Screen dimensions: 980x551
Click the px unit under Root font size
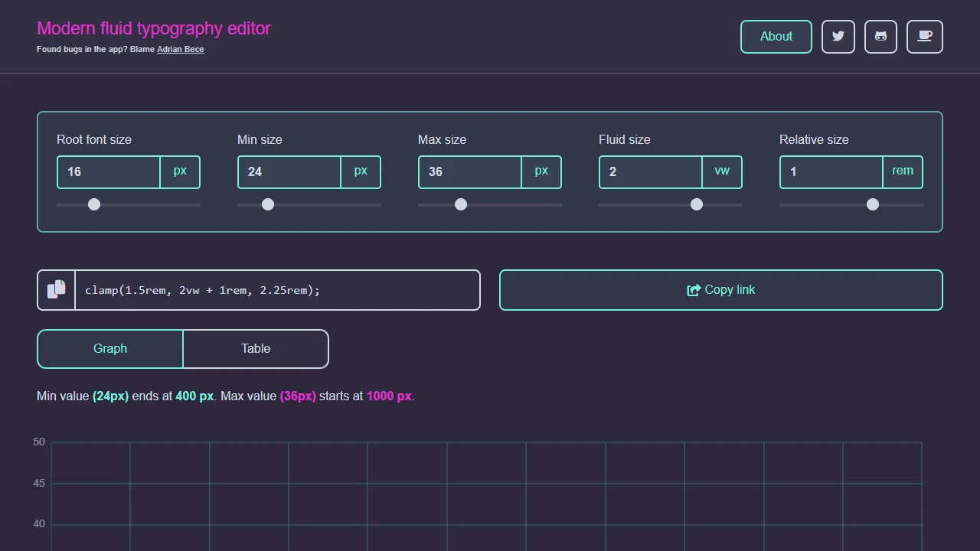pos(179,171)
